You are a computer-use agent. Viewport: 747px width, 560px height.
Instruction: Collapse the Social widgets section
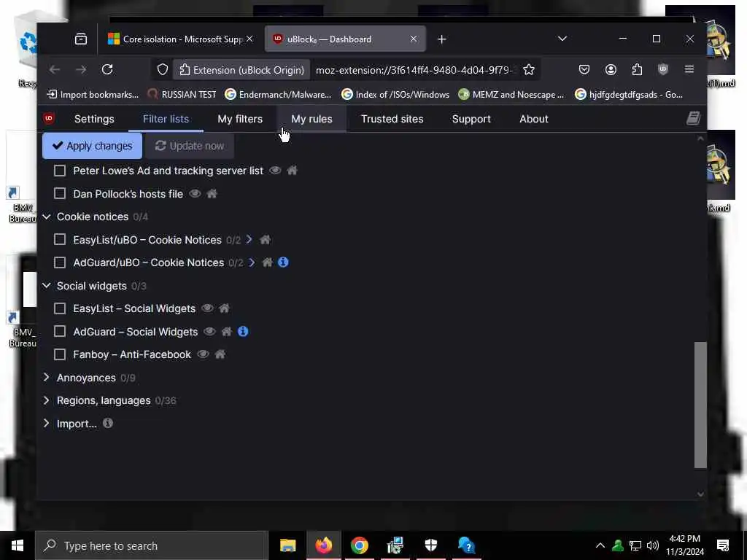point(46,286)
